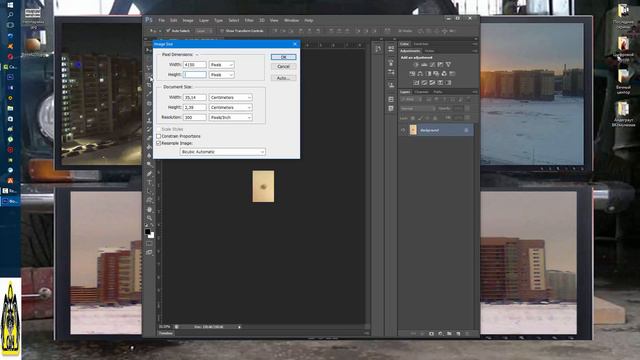Open Auto-Select Layer dropdown in options bar

204,31
